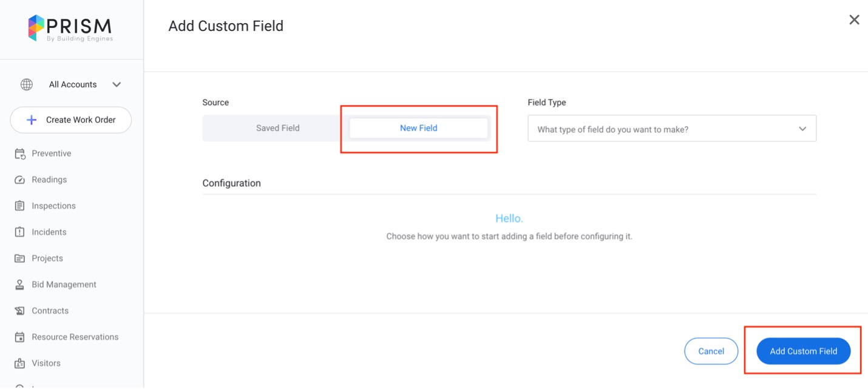Screen dimensions: 868x389
Task: Click Create Work Order button
Action: point(71,120)
